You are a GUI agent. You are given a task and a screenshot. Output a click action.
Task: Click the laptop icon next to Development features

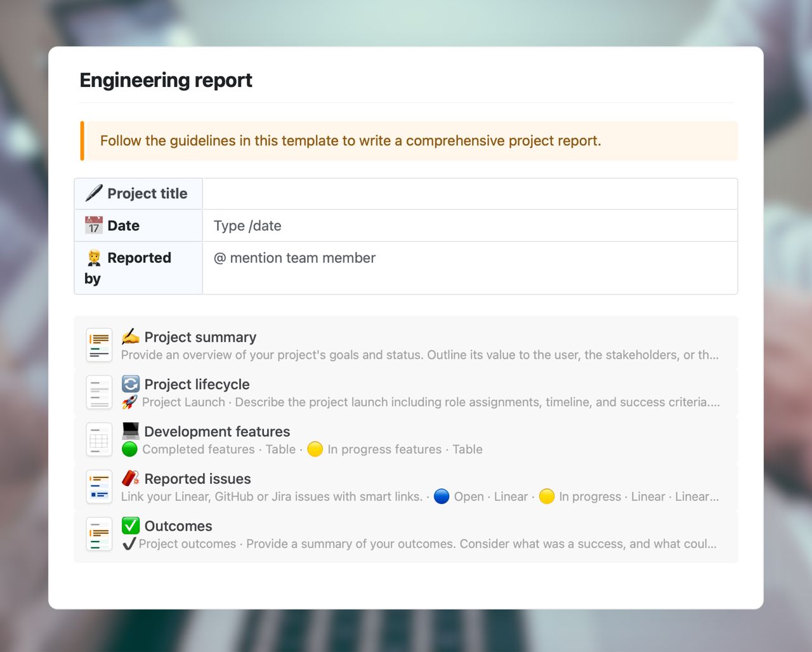coord(131,430)
